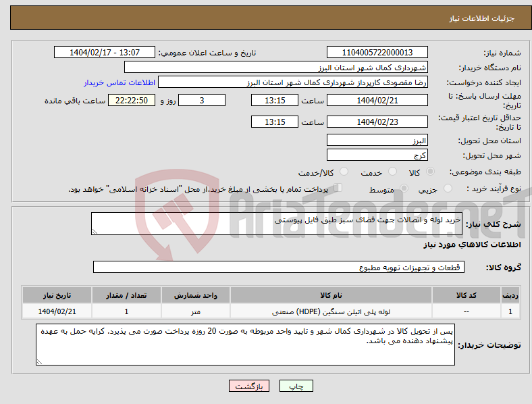Click the announcement date field 1404/02/17 - 13:07
532x404 pixels.
105,52
